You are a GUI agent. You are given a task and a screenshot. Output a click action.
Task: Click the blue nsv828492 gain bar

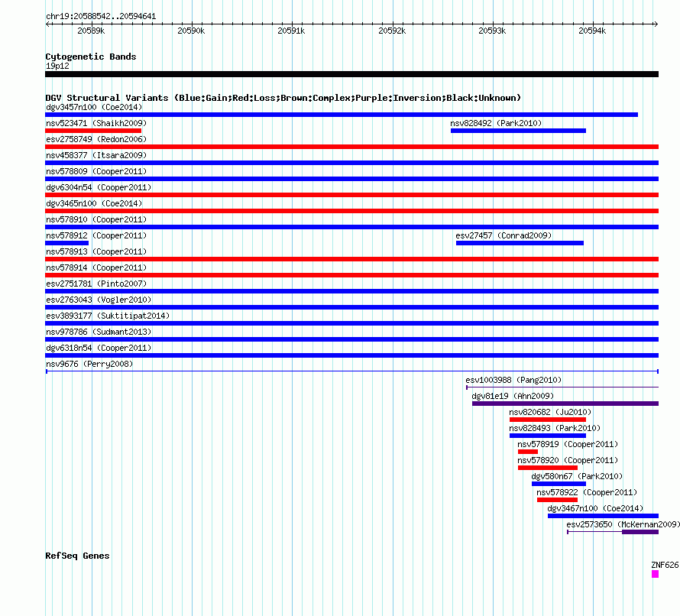pyautogui.click(x=518, y=131)
